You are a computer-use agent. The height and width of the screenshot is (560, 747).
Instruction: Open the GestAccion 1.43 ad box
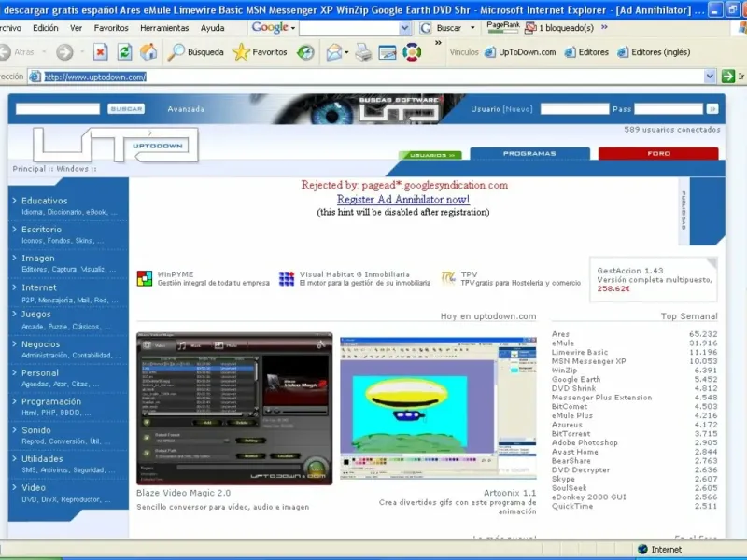pos(654,279)
